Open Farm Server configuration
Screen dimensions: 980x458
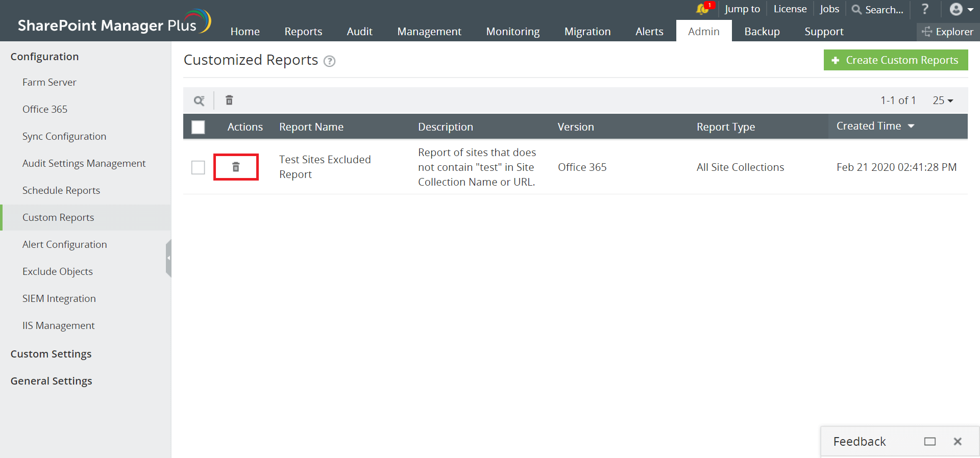[x=50, y=82]
